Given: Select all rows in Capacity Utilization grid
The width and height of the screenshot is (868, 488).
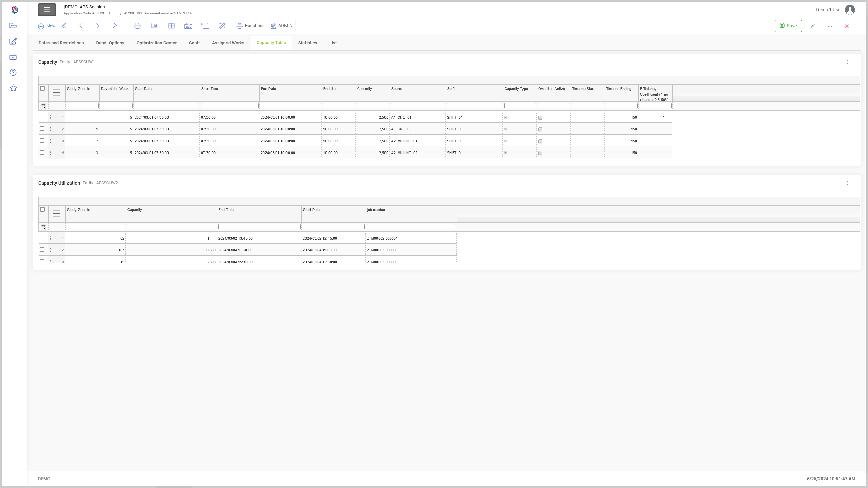Looking at the screenshot, I should coord(42,210).
